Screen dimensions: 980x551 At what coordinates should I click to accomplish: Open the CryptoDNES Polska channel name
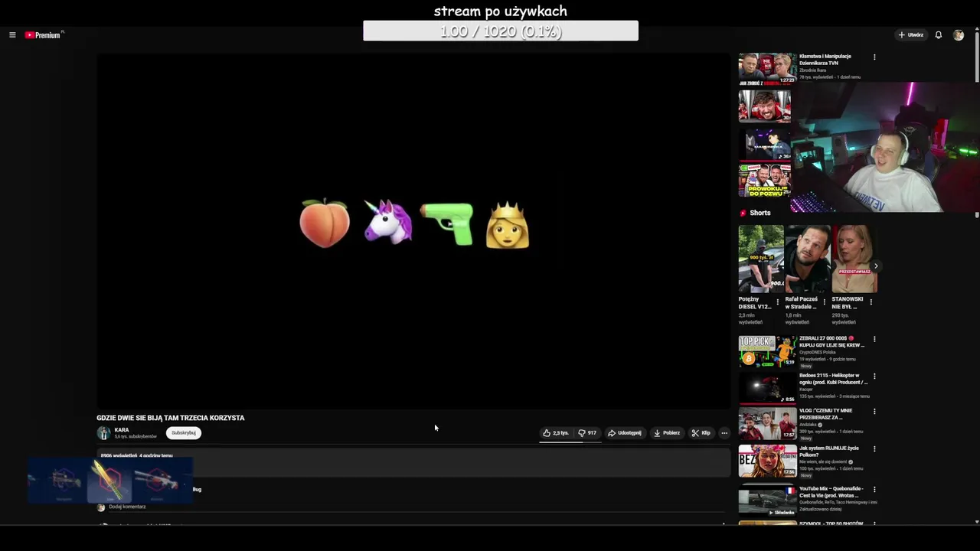[x=816, y=353]
